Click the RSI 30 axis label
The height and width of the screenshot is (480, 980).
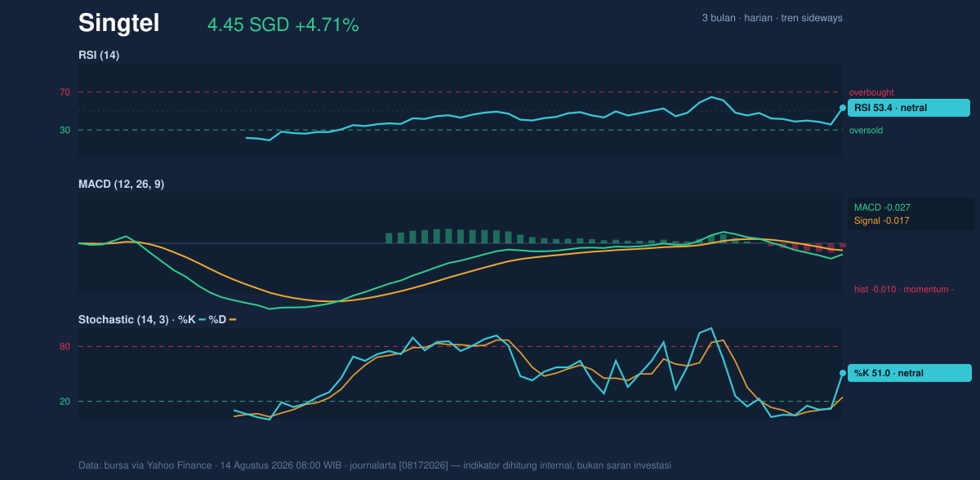click(x=65, y=131)
